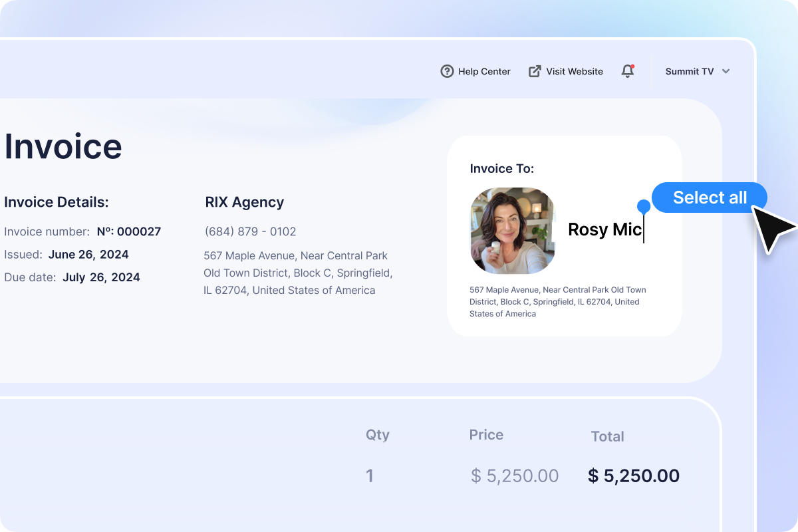Click the Visit Website link
Image resolution: width=798 pixels, height=532 pixels.
(x=566, y=71)
